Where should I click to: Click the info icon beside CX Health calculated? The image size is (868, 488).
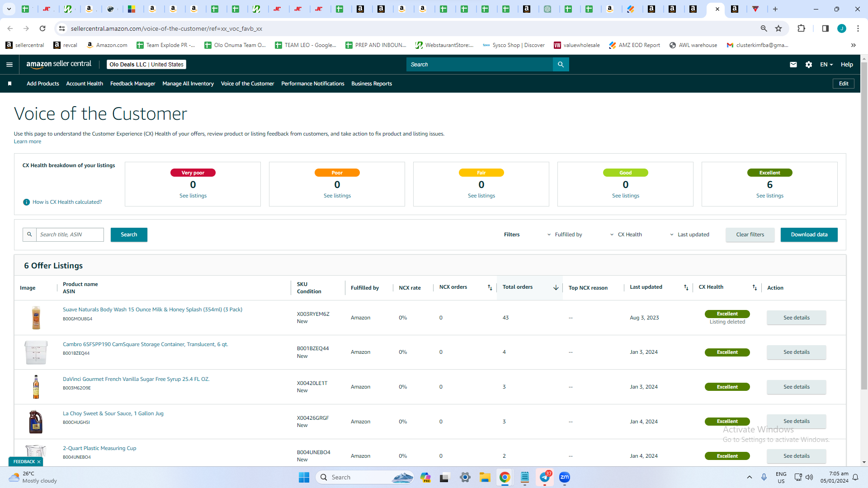26,202
